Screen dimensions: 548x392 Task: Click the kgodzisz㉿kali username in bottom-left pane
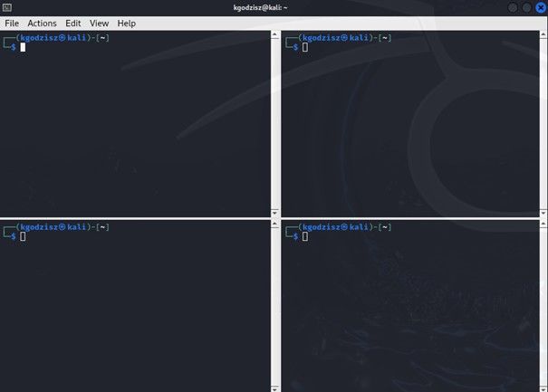[x=49, y=226]
